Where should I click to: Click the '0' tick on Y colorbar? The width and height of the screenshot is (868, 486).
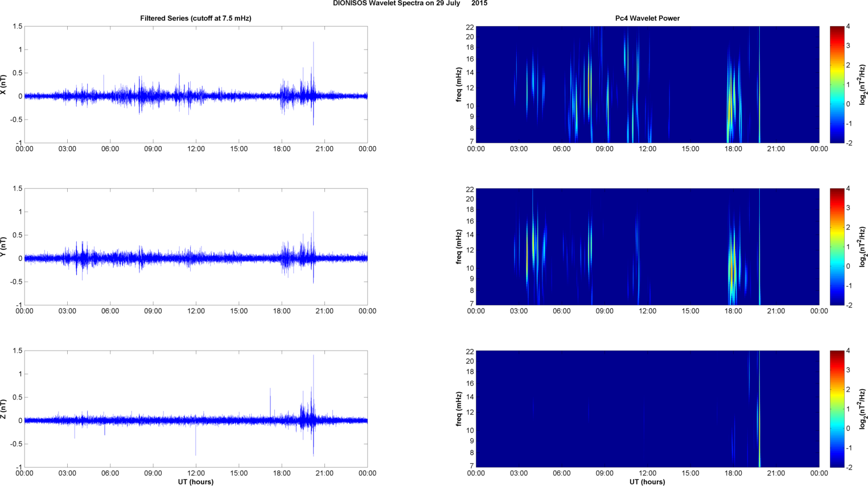[848, 266]
